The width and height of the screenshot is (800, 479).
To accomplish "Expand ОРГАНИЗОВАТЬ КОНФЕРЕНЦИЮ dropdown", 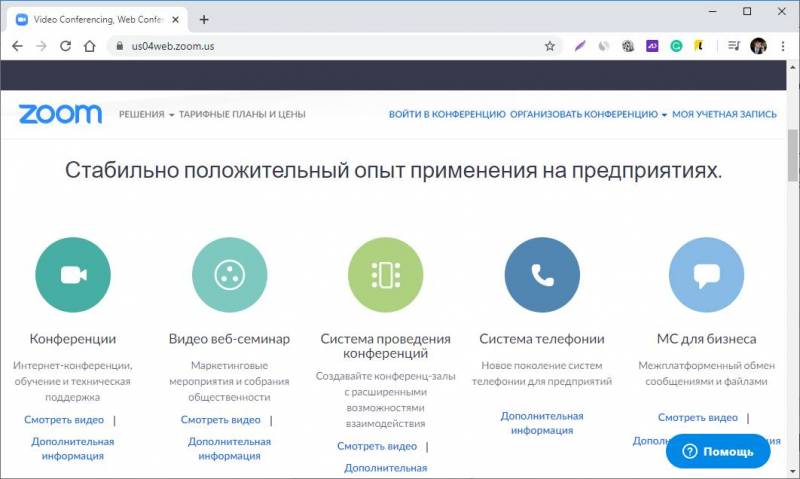I will tap(589, 114).
